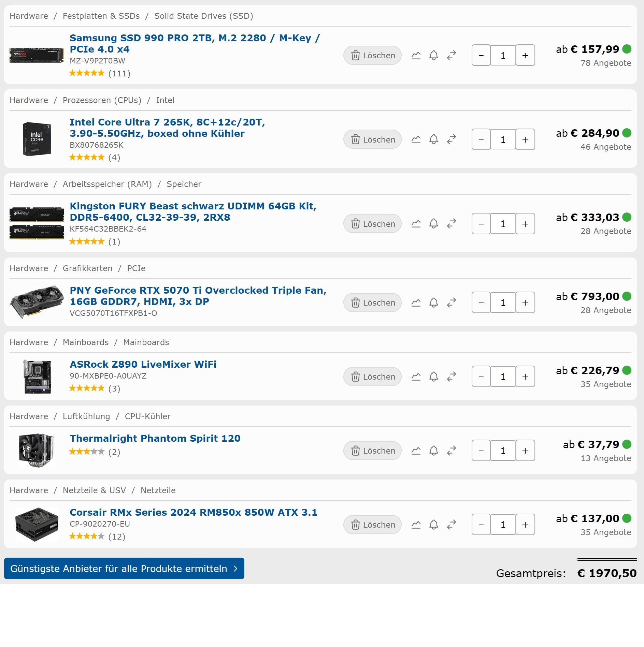Click the swap arrows icon for Thermalright Phantom Spirit

tap(452, 451)
